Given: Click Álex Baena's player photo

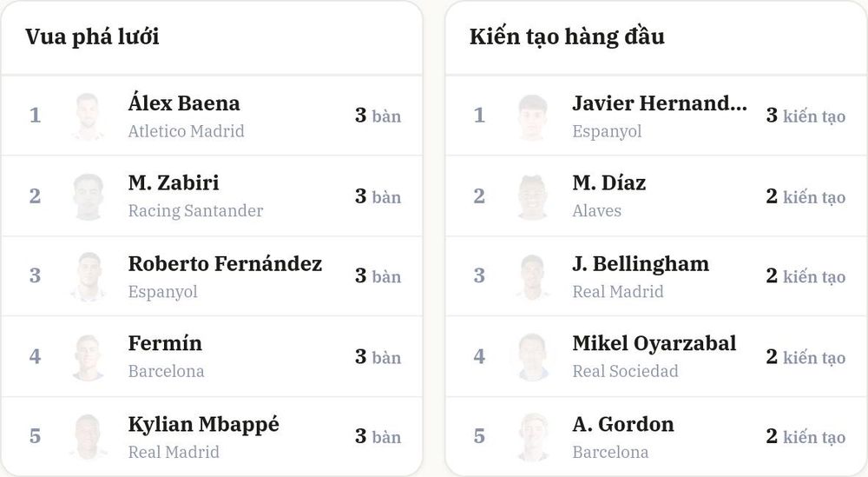Looking at the screenshot, I should pos(88,116).
